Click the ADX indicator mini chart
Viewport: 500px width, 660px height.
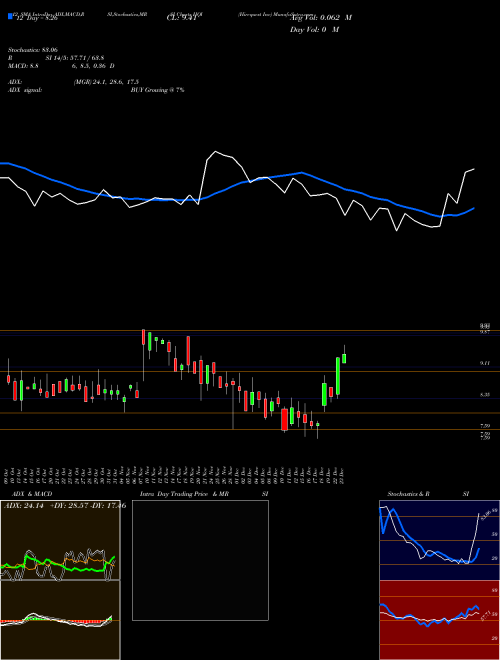[60, 540]
